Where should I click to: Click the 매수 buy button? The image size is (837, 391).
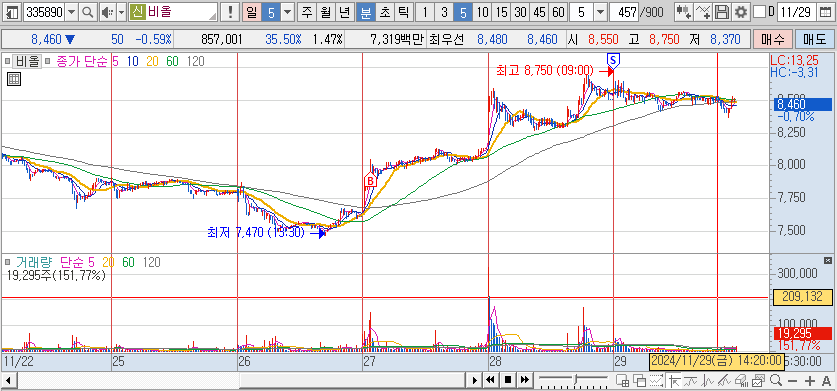772,39
